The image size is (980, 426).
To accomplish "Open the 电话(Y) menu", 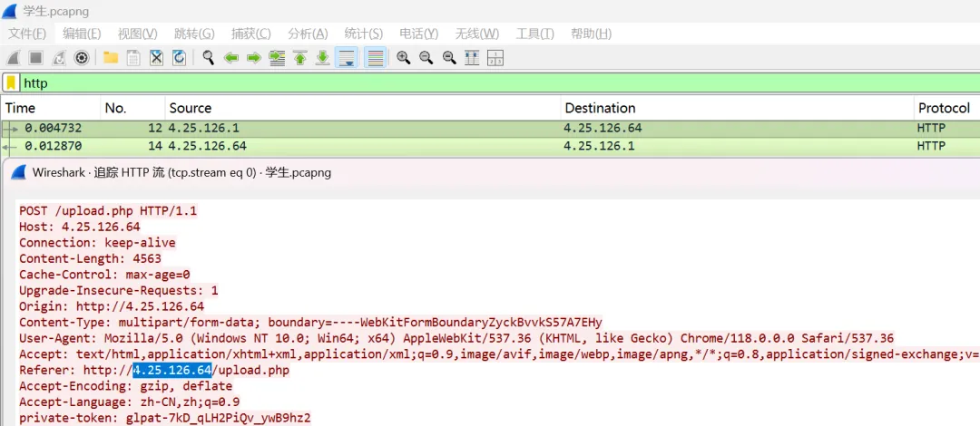I will point(418,34).
